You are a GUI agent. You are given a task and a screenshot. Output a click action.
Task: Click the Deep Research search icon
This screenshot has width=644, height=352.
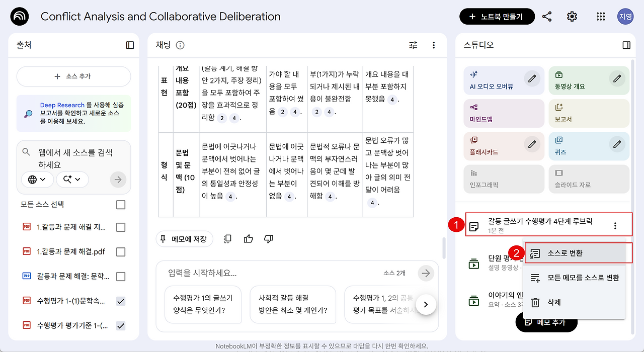[x=28, y=114]
